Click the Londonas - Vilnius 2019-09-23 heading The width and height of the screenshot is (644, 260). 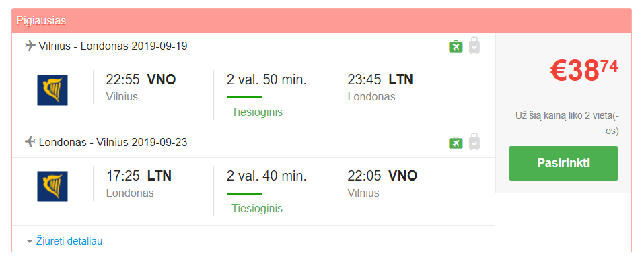(x=113, y=142)
